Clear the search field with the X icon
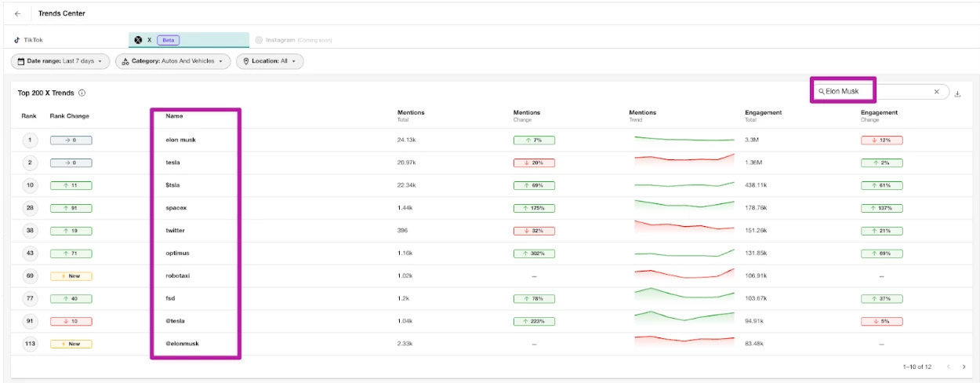Viewport: 980px width, 383px height. (936, 92)
